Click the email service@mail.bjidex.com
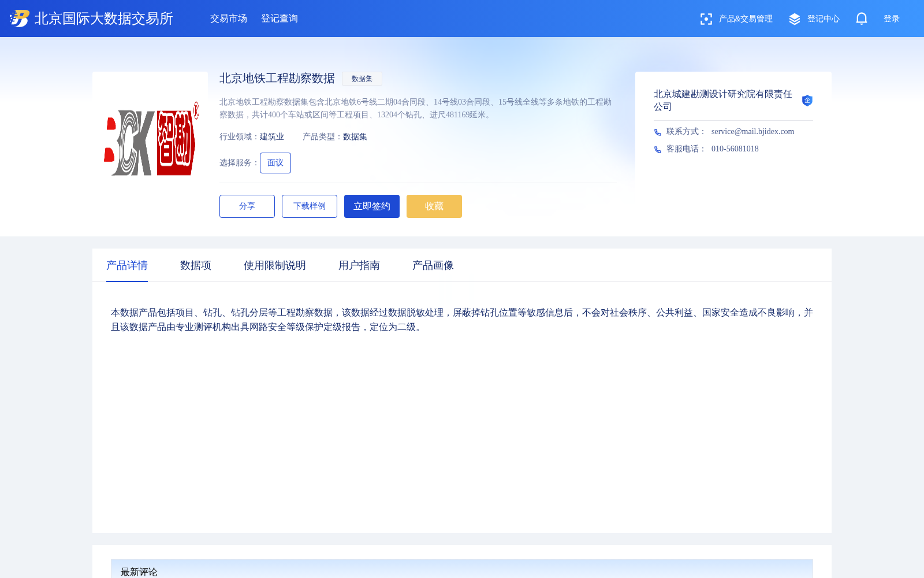The image size is (924, 578). tap(752, 132)
